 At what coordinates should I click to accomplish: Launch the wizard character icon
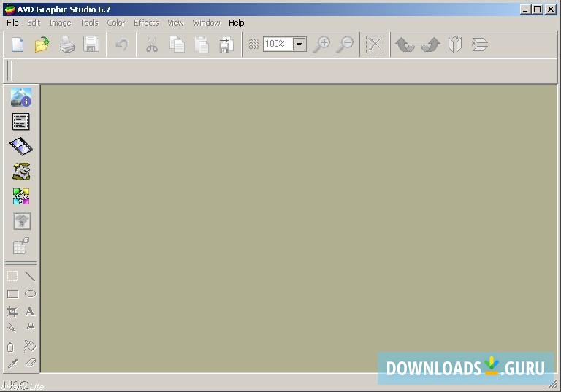[x=21, y=172]
